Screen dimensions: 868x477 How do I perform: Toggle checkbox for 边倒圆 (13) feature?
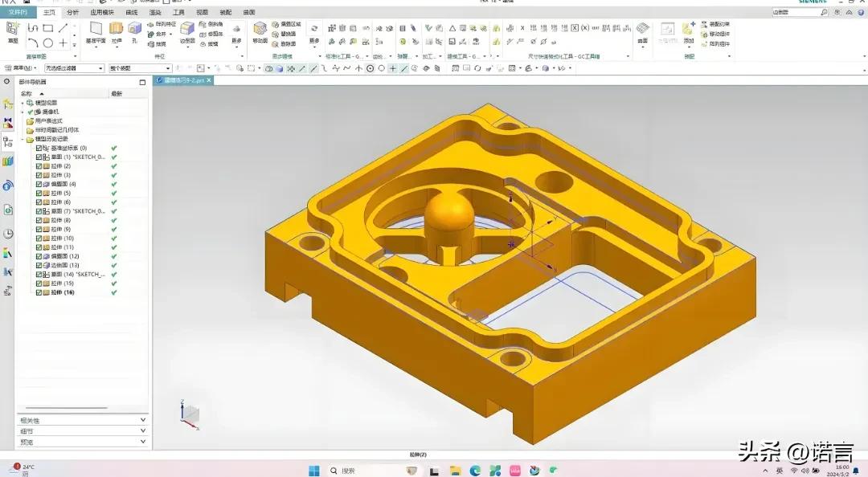pyautogui.click(x=39, y=265)
